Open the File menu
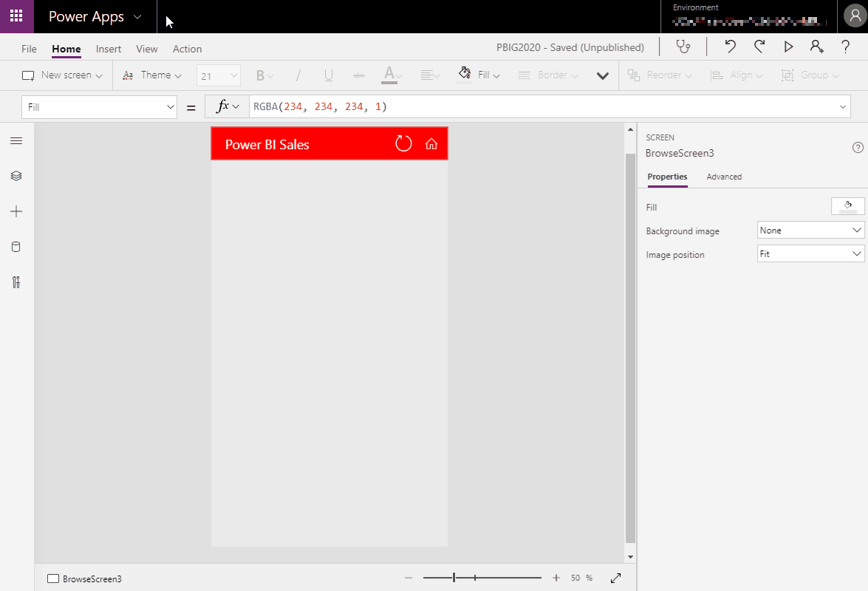 tap(29, 49)
